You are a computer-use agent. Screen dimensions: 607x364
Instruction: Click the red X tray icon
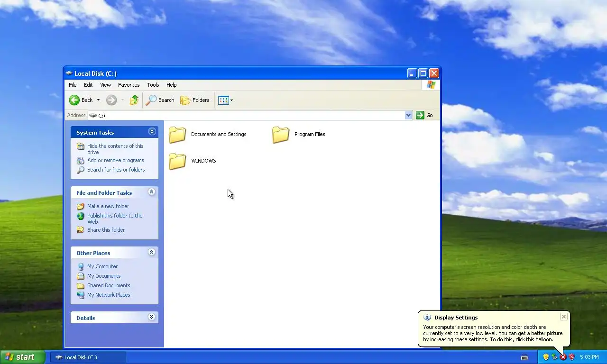[563, 357]
